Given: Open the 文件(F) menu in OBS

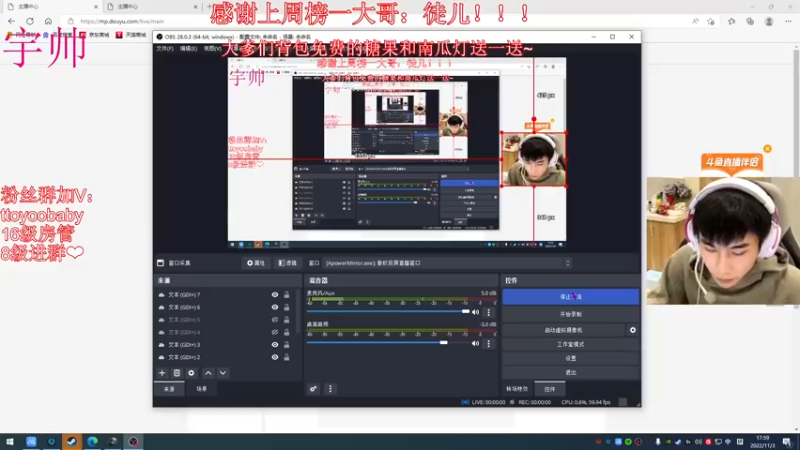Looking at the screenshot, I should (165, 48).
